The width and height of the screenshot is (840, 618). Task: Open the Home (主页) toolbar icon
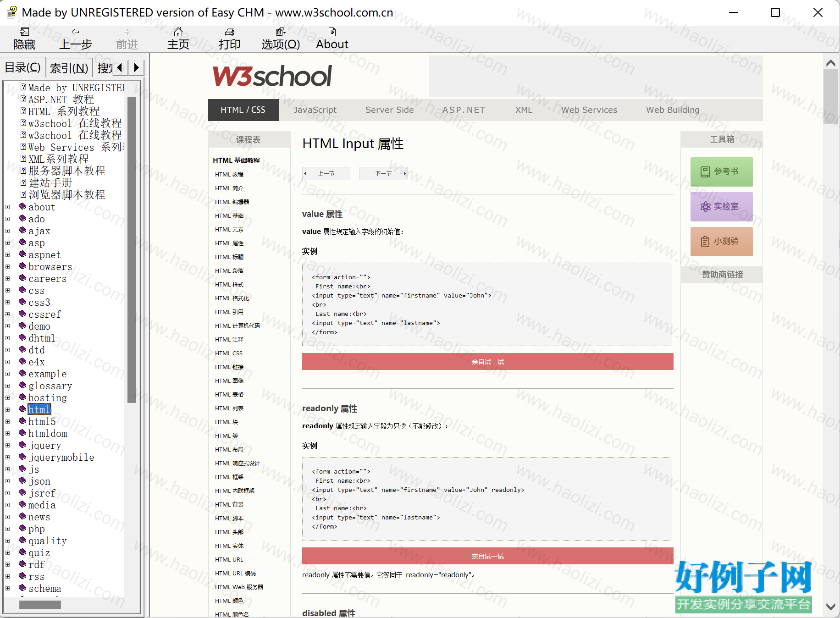click(178, 32)
